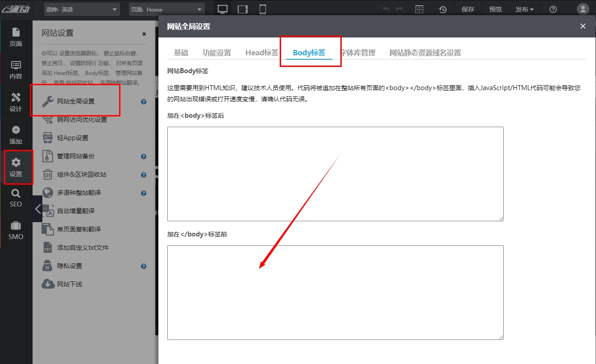Open the 发布 publish dropdown
The width and height of the screenshot is (596, 364).
click(524, 9)
